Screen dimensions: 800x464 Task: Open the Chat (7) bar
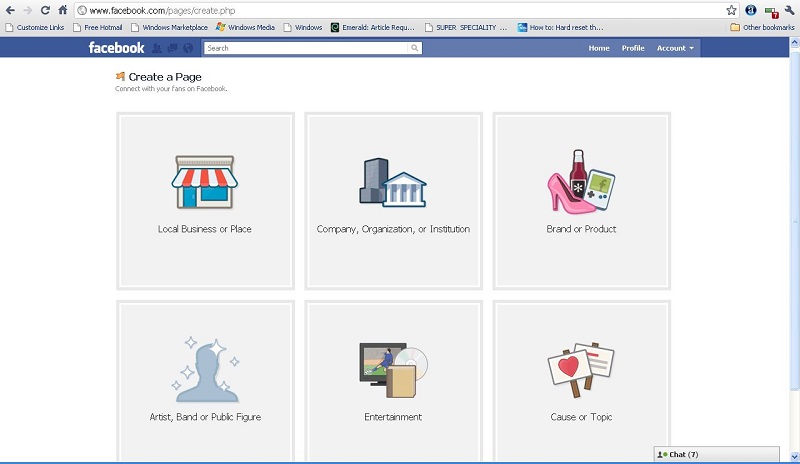[x=717, y=454]
